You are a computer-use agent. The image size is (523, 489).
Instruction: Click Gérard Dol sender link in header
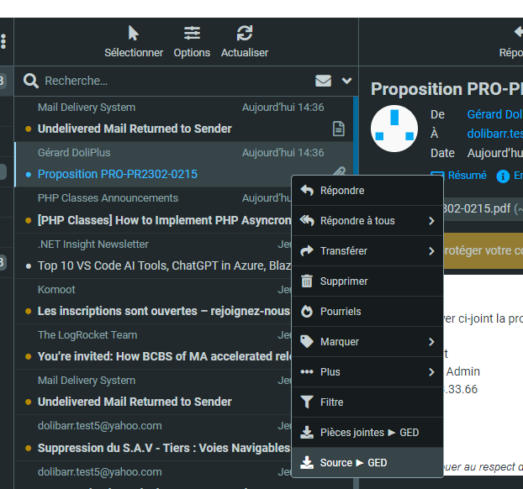point(495,114)
